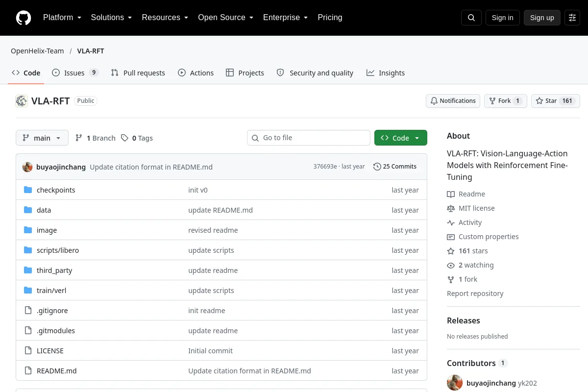This screenshot has height=392, width=588.
Task: Click the MIT license scale icon
Action: coord(451,208)
